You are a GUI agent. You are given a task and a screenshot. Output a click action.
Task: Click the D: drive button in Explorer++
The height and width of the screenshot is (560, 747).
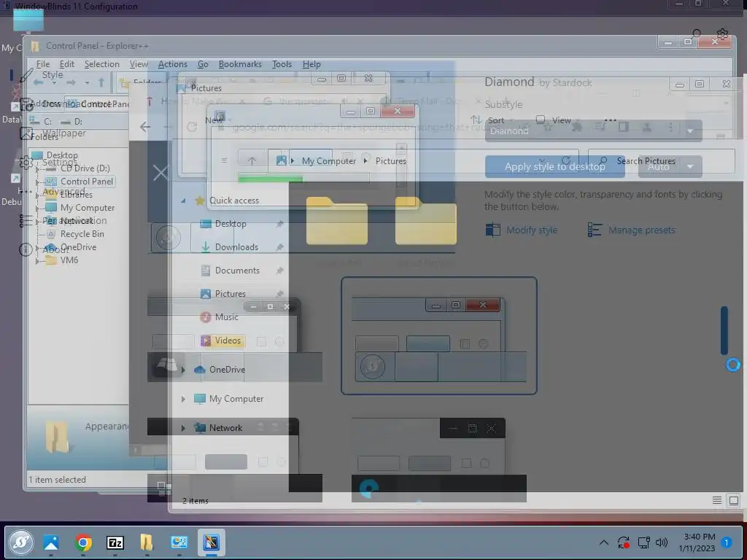pyautogui.click(x=71, y=122)
